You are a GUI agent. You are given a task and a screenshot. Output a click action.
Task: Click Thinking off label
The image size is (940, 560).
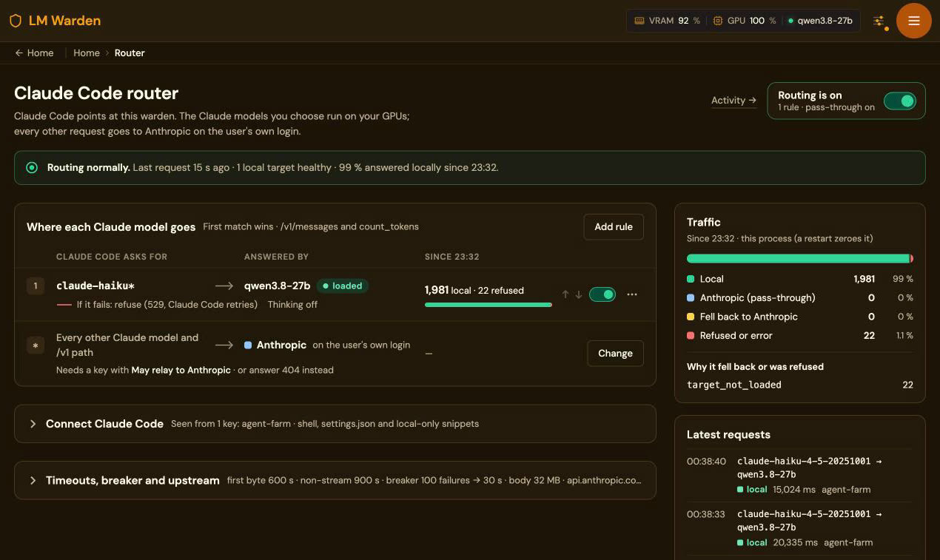[x=292, y=304]
